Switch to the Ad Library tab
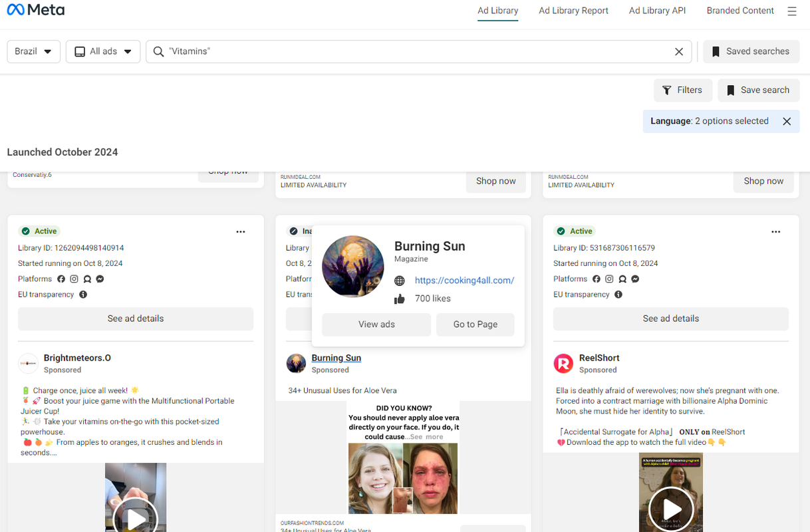This screenshot has width=810, height=532. tap(498, 11)
